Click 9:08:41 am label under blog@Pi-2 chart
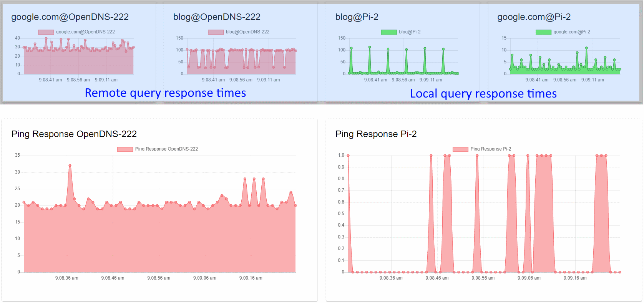This screenshot has height=303, width=644. coord(375,80)
